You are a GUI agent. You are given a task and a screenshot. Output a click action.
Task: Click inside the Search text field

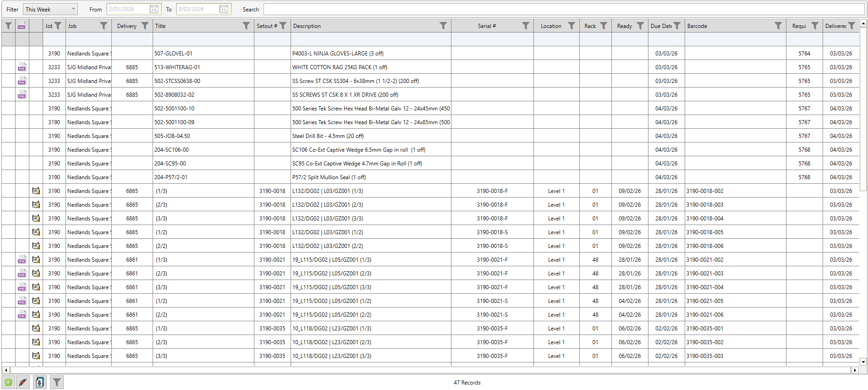click(x=564, y=9)
